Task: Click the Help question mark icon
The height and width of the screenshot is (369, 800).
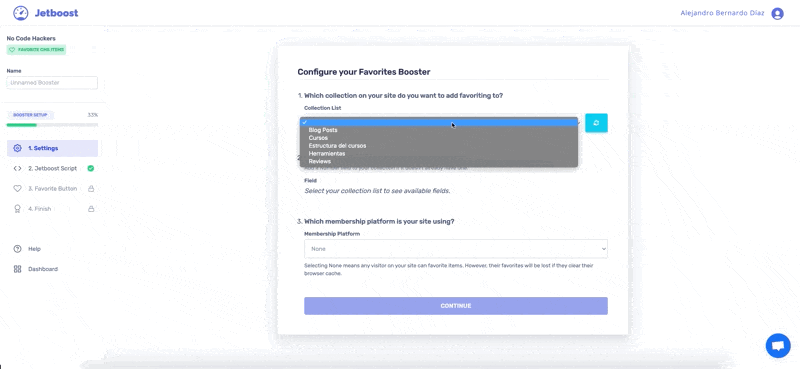Action: point(17,249)
